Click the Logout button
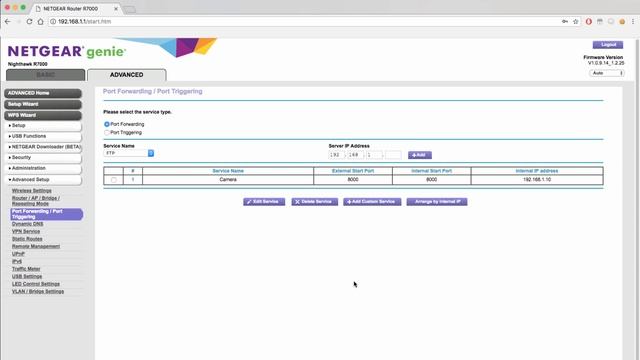Viewport: 640px width, 360px height. click(x=608, y=44)
